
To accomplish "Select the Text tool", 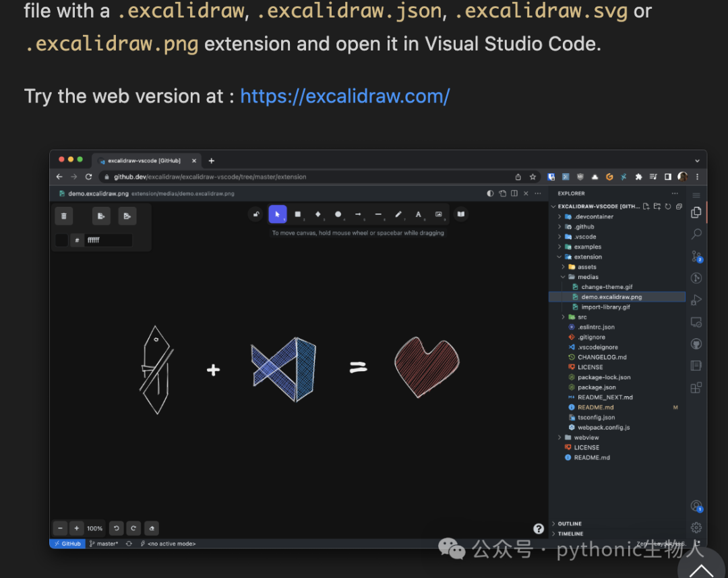I will point(419,214).
